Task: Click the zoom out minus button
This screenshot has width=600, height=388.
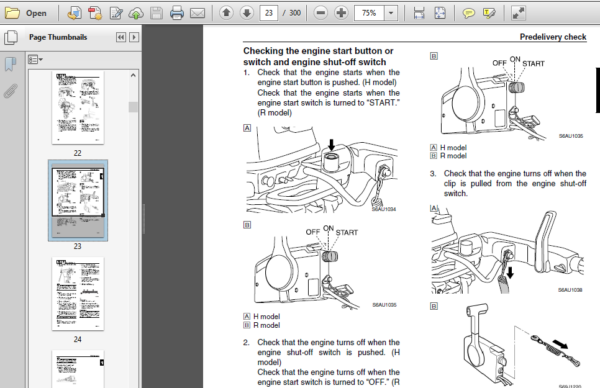Action: [x=321, y=13]
